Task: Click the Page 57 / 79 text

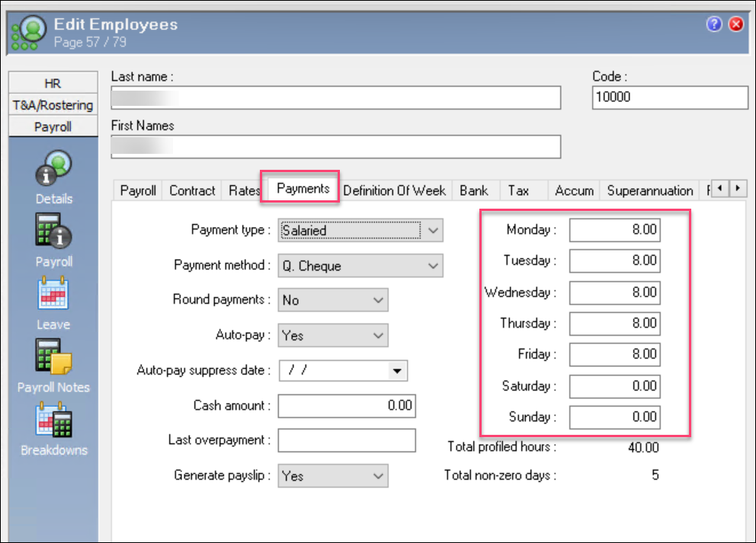Action: click(90, 43)
